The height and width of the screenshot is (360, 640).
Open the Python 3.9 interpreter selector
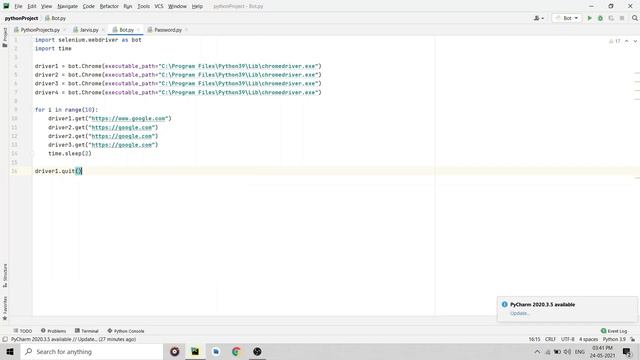(614, 339)
